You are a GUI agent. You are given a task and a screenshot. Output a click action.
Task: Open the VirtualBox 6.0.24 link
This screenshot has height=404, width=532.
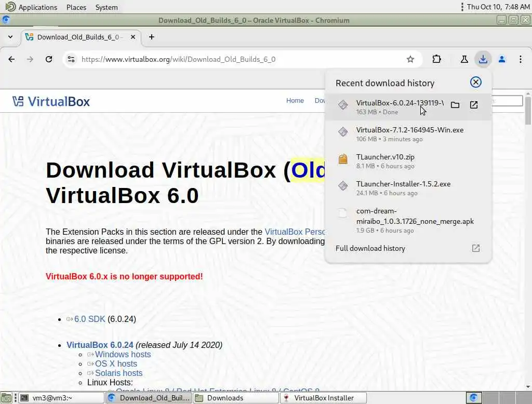pyautogui.click(x=100, y=345)
